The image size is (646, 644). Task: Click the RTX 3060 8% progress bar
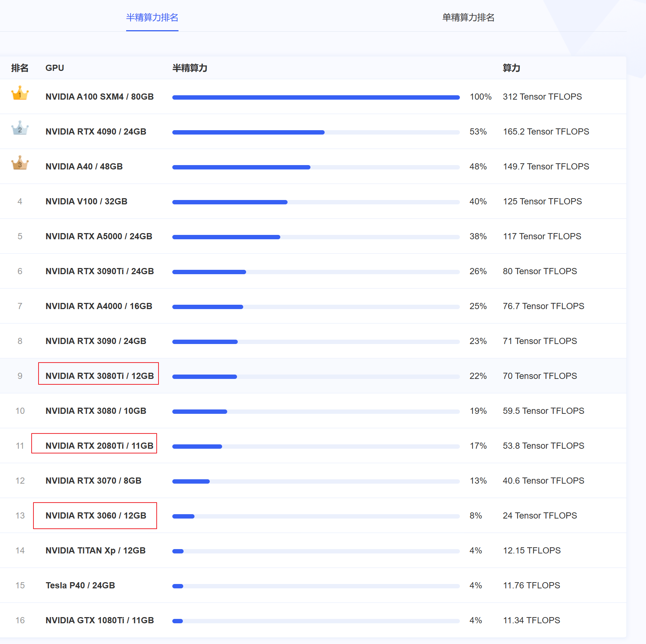pyautogui.click(x=316, y=516)
